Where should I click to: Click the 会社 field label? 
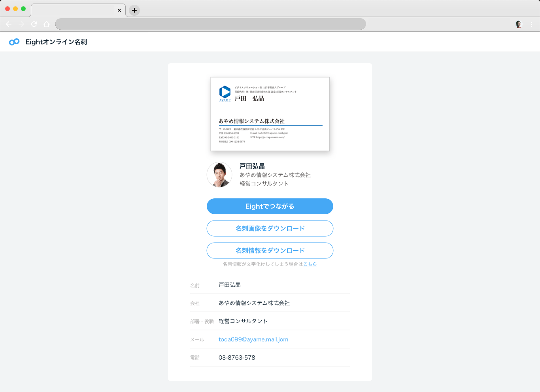[195, 303]
